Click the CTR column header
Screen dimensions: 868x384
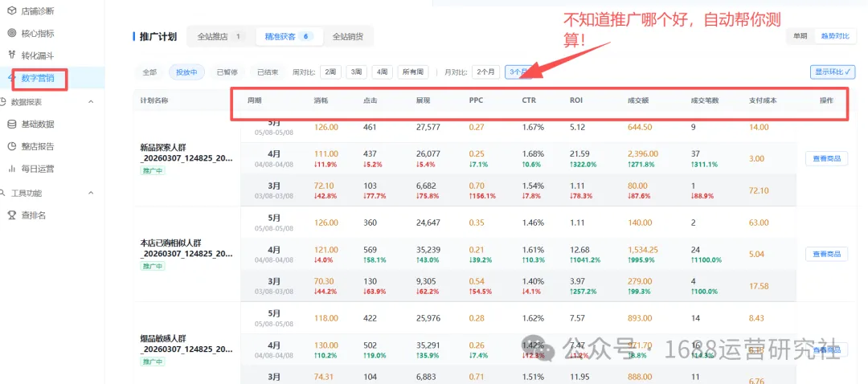pos(529,100)
